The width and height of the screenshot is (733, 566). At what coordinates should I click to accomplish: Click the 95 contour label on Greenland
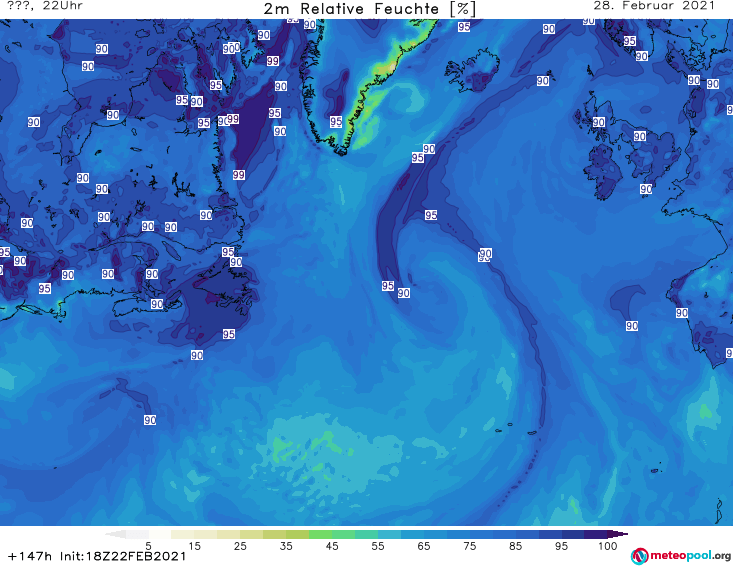click(336, 122)
